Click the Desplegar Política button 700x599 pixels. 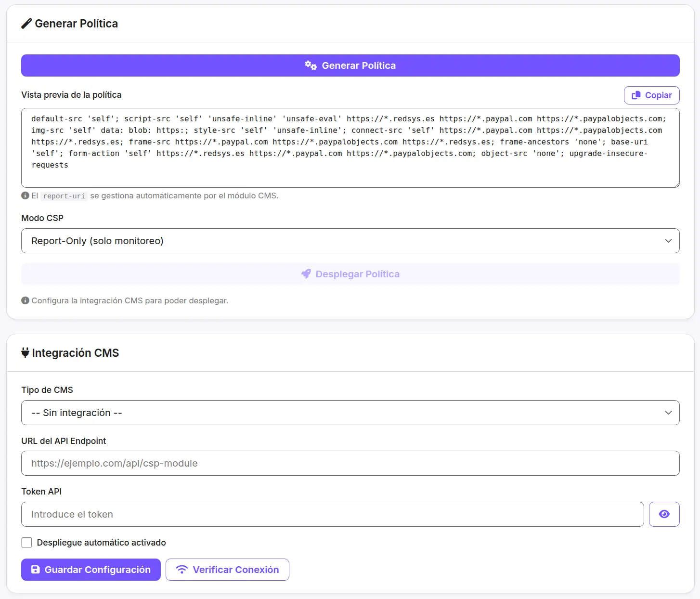[350, 274]
